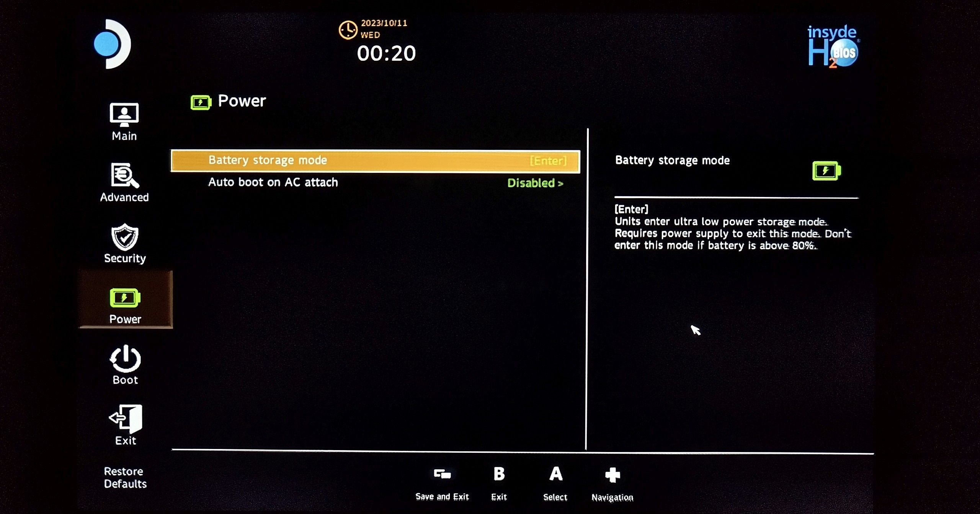Click the BIOS clock time display

tap(387, 52)
